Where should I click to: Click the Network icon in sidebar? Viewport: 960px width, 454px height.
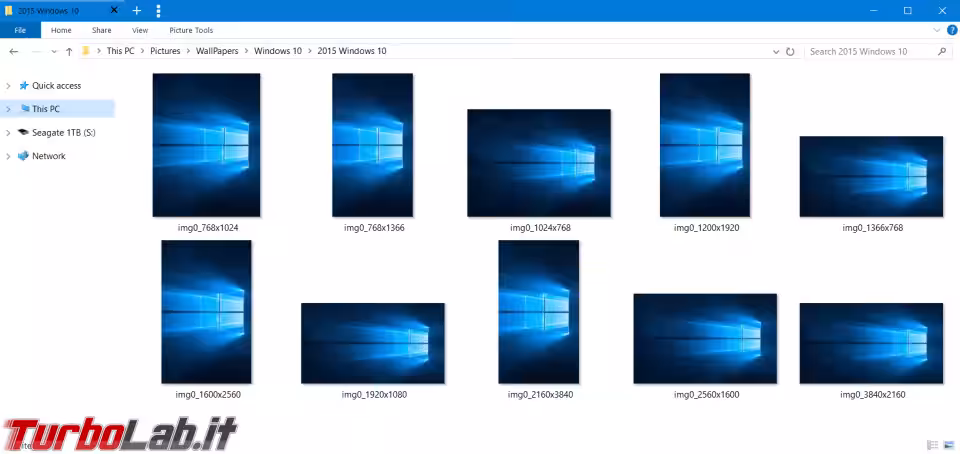(24, 156)
